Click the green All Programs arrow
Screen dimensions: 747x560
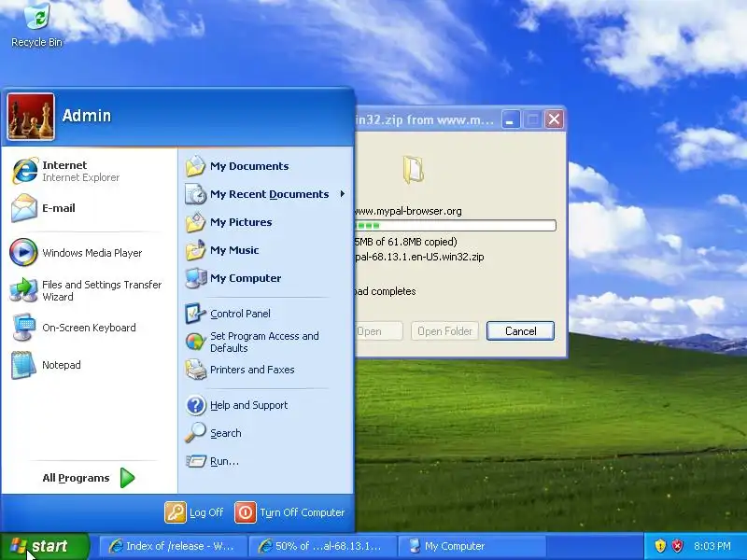[127, 478]
